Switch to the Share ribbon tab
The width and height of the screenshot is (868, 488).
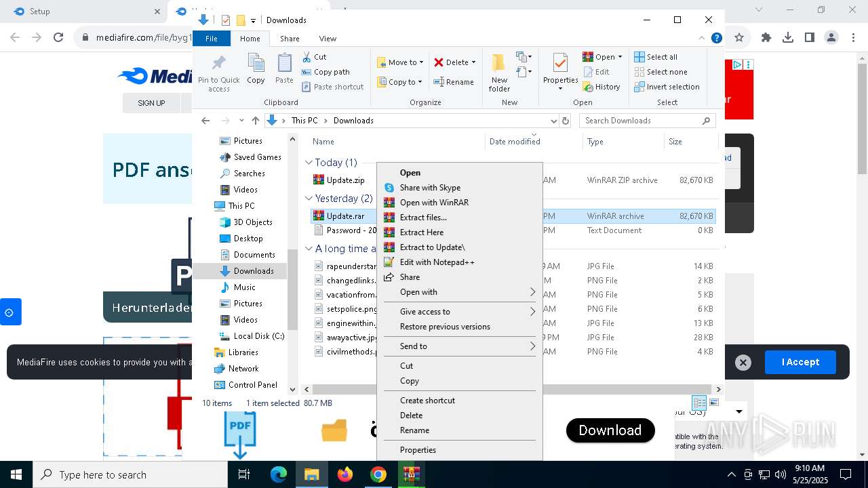click(290, 39)
